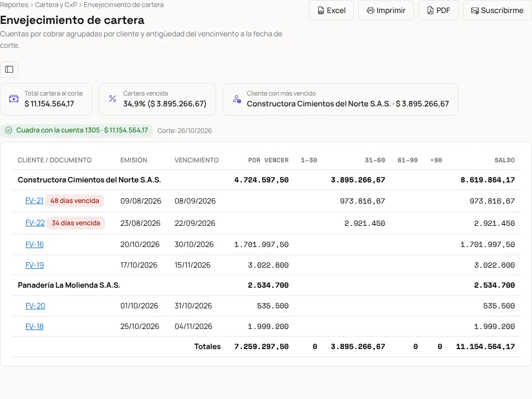Click the FV-21 emission date 09/08/2026
Screen dimensions: 532x399
coord(141,201)
